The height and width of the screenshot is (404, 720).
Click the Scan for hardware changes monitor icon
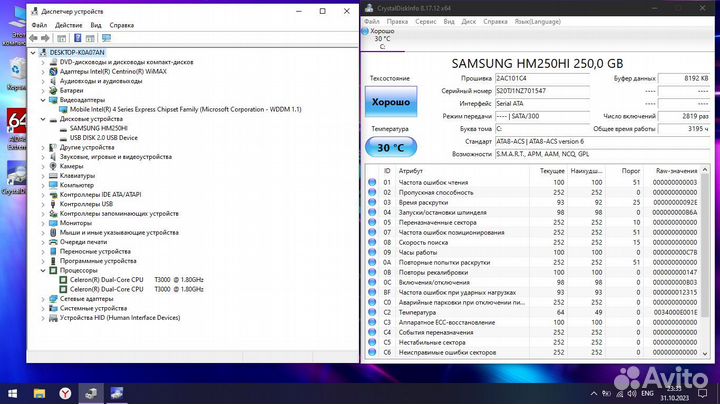[x=107, y=38]
